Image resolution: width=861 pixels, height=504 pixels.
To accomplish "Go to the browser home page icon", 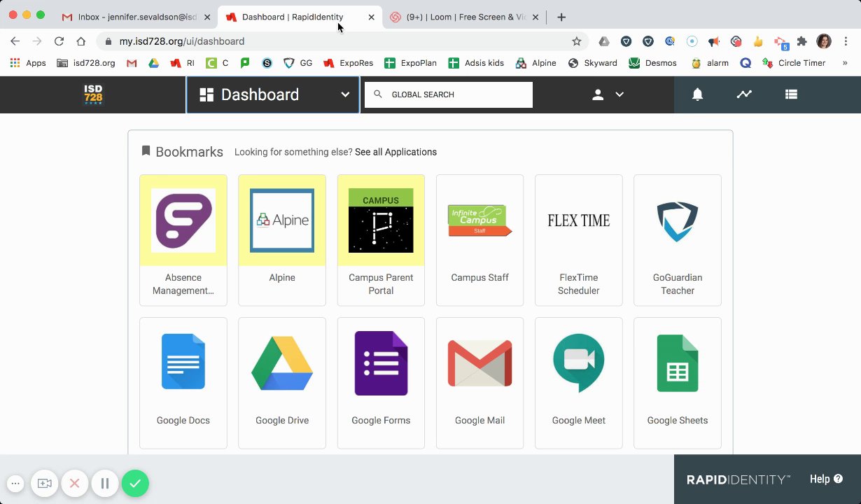I will coord(81,41).
